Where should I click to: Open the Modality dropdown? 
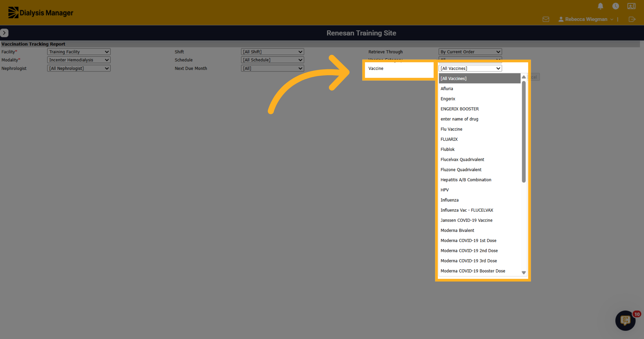[79, 60]
